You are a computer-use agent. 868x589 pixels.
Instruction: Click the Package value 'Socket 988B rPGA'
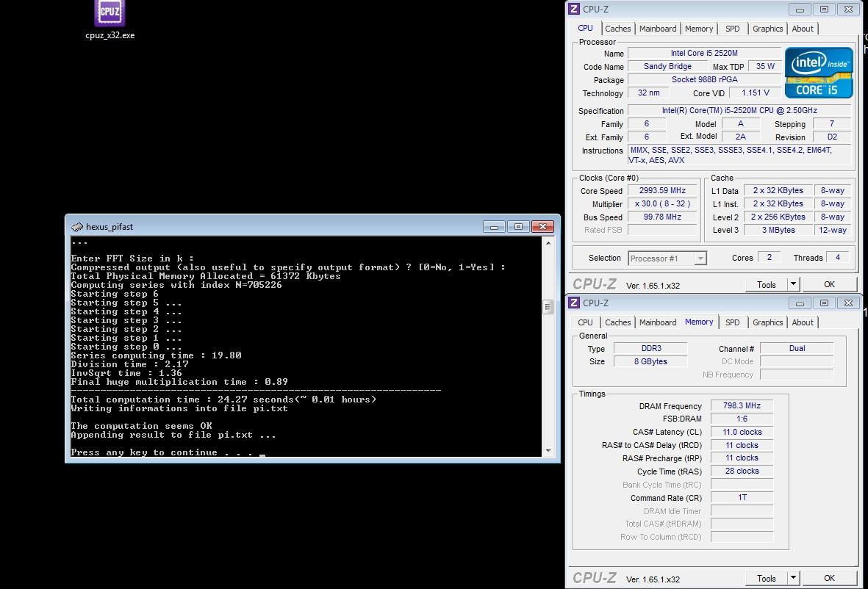click(703, 79)
